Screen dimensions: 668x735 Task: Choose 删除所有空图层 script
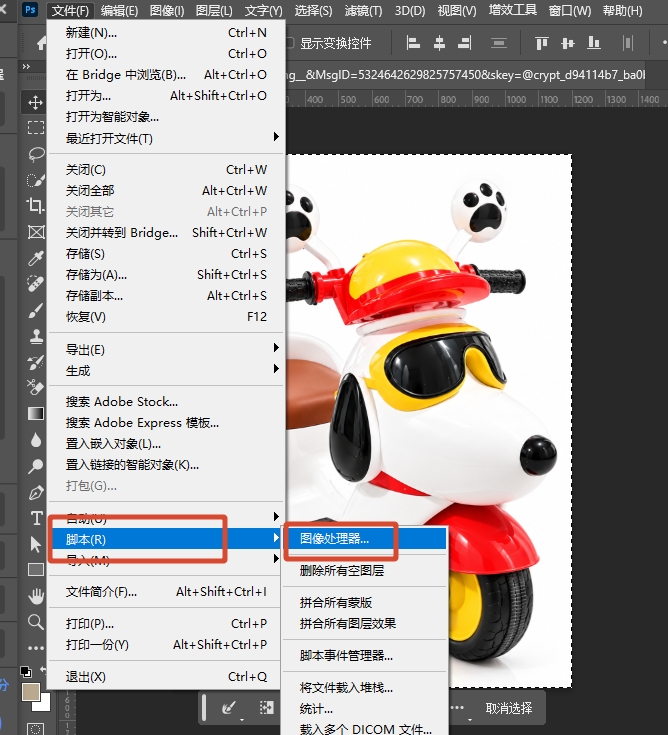[365, 570]
